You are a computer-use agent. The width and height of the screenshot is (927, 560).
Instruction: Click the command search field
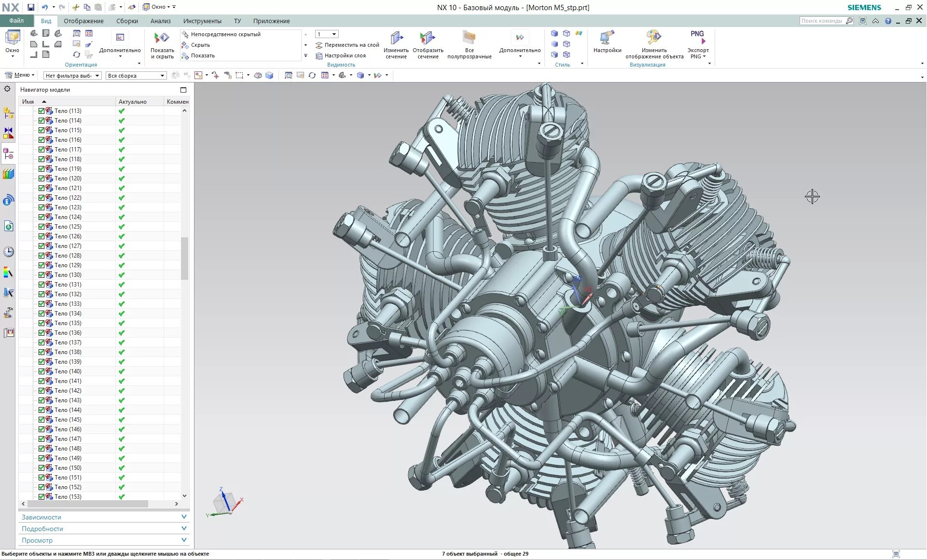coord(821,21)
